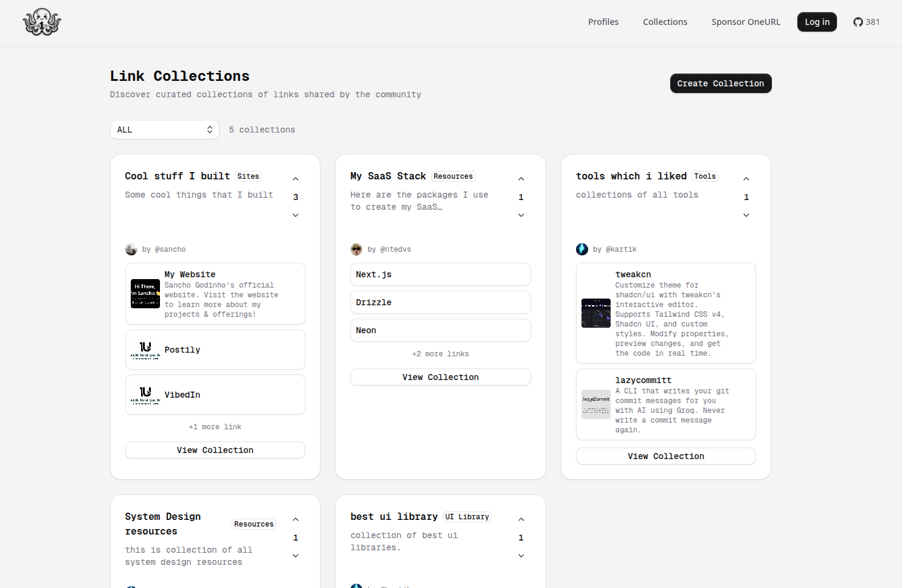Downvote the System Design resources collection
The image size is (902, 588).
[x=296, y=556]
